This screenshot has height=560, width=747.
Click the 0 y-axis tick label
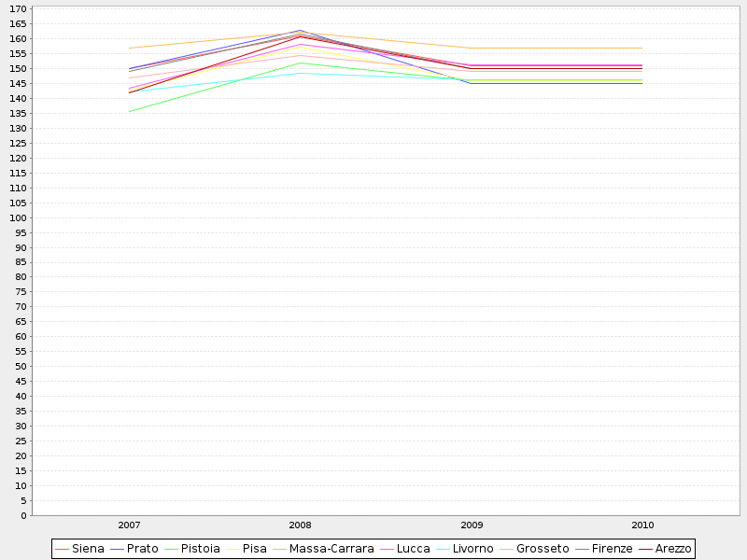pos(24,516)
